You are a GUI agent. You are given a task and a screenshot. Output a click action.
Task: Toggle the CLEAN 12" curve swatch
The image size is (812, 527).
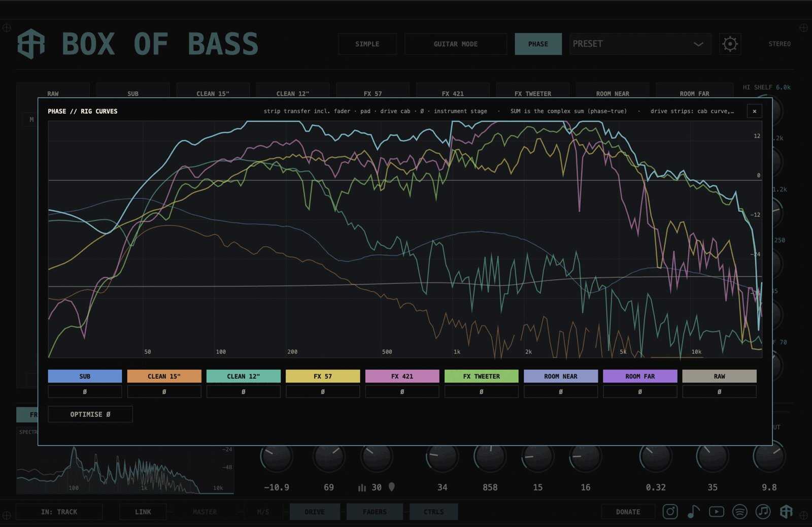pyautogui.click(x=243, y=376)
